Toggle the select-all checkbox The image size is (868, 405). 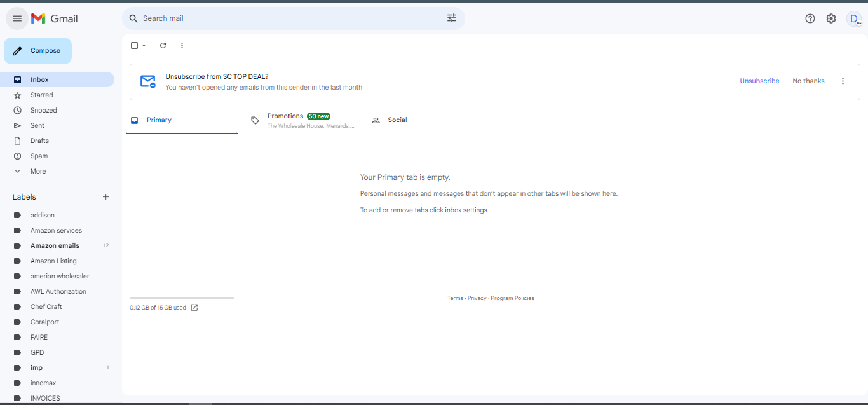[134, 45]
